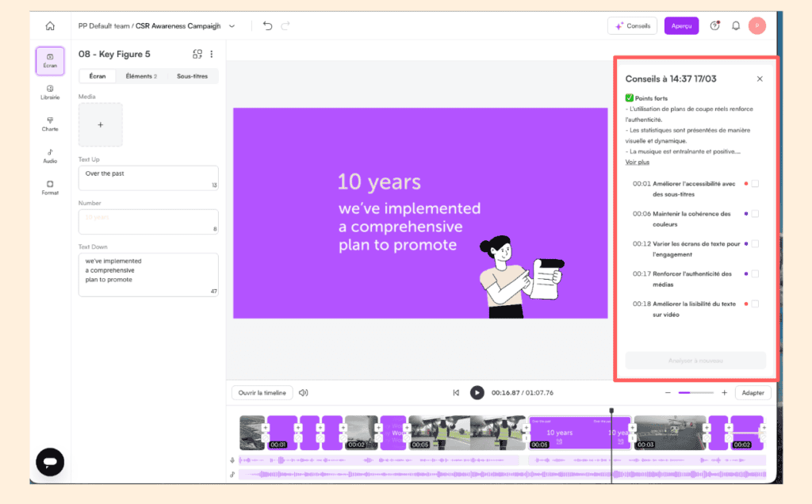The height and width of the screenshot is (504, 812).
Task: Click the undo arrow icon
Action: [267, 26]
